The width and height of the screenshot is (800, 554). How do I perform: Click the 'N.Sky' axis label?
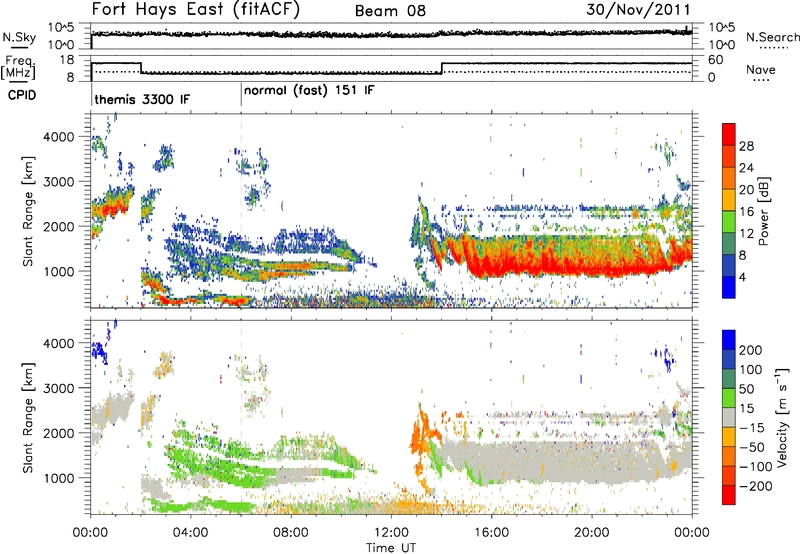[x=19, y=37]
